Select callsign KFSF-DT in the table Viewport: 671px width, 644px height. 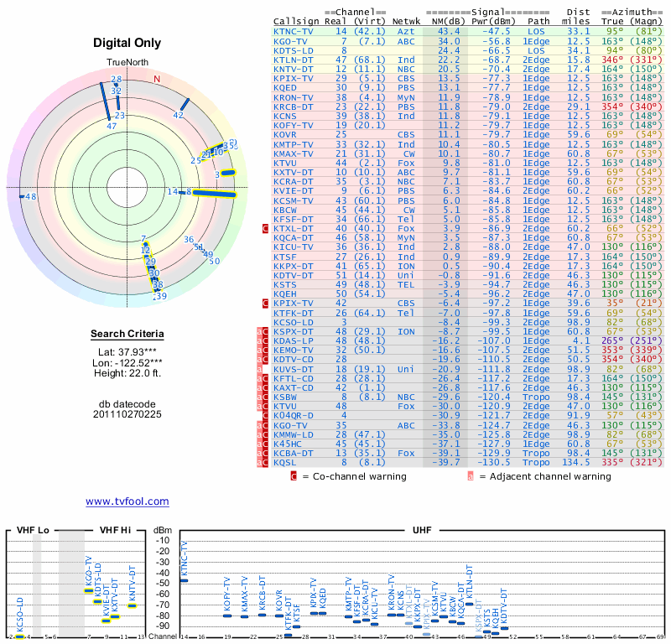point(294,219)
